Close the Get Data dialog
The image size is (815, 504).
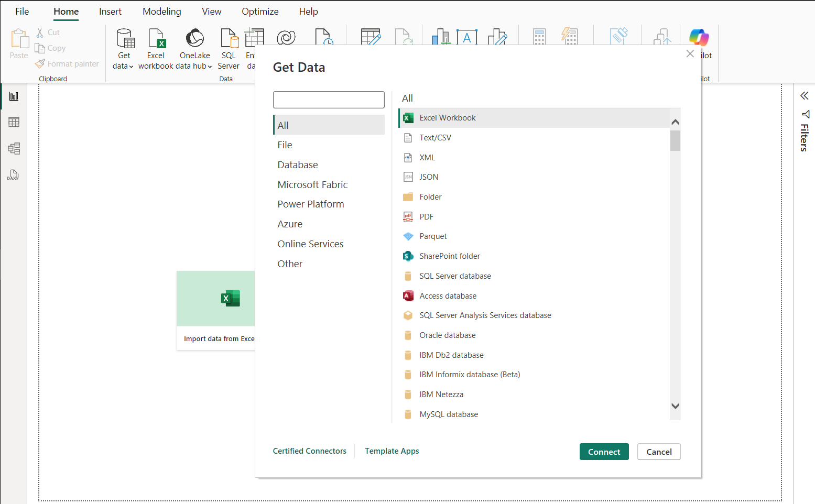(x=690, y=54)
